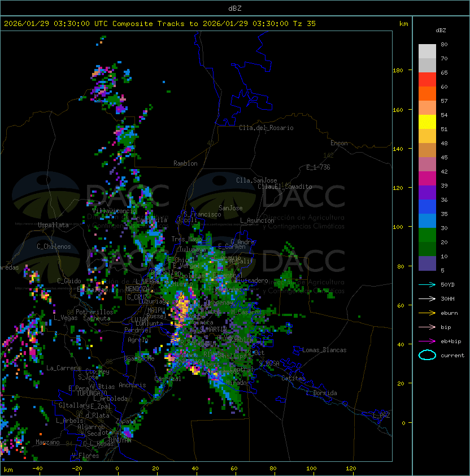Viewport: 470px width, 476px height.
Task: Click the 'Clla.El_Cavadito' label
Action: point(285,187)
